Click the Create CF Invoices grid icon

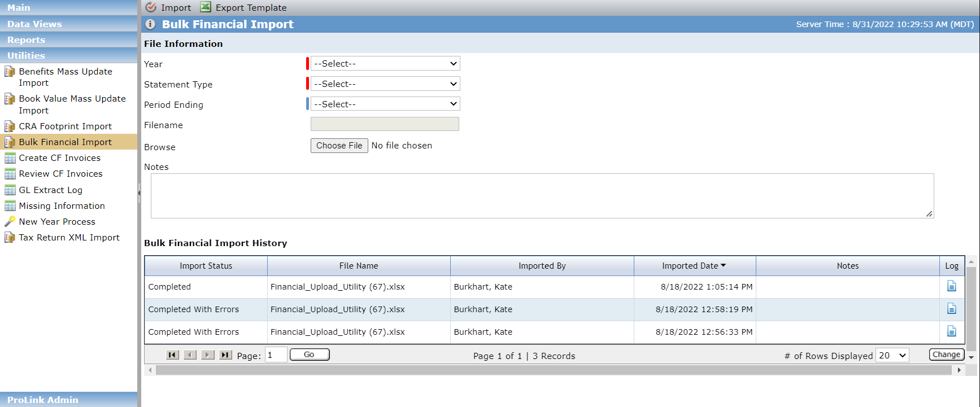[x=10, y=158]
